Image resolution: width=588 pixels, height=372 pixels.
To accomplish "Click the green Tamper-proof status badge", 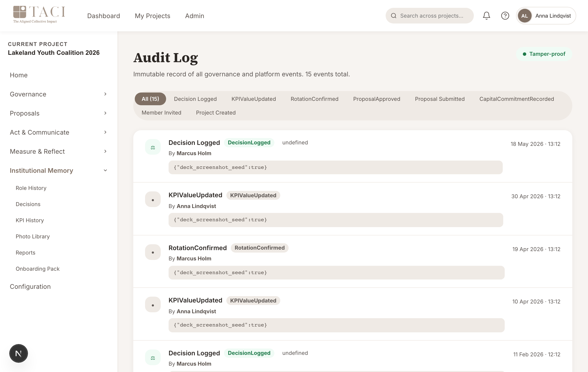I will (544, 54).
